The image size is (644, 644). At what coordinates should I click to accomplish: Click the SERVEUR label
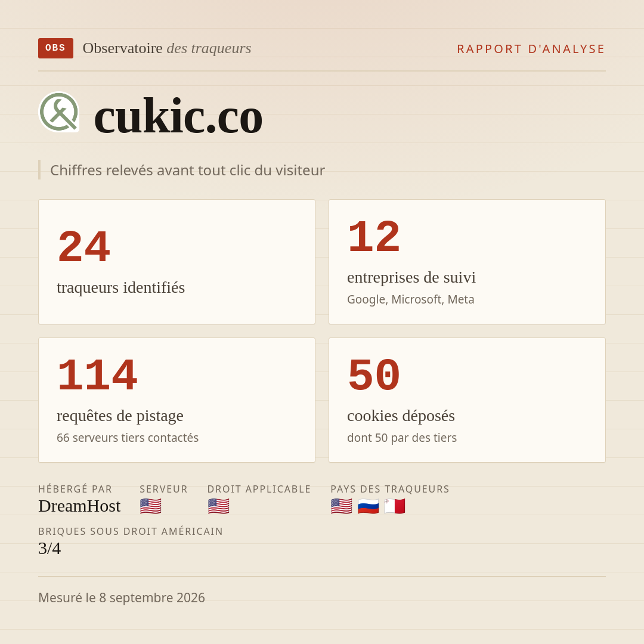point(163,489)
